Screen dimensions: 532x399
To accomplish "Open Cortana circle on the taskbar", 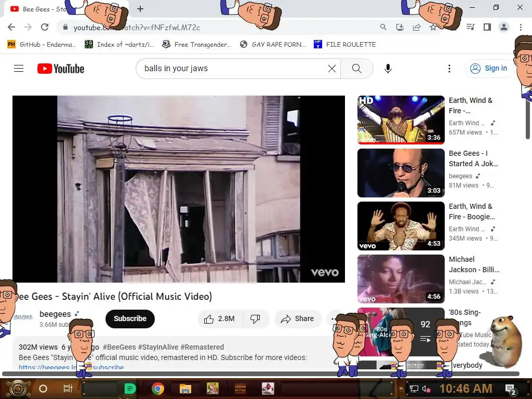I will point(43,389).
